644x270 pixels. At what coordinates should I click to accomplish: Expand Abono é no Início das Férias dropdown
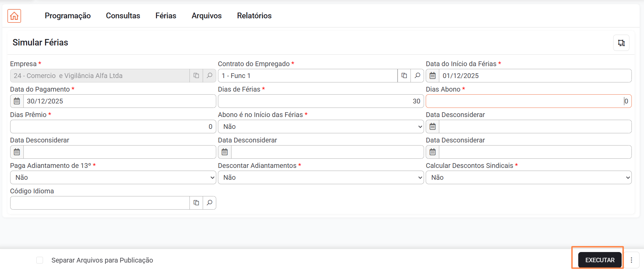pos(320,127)
